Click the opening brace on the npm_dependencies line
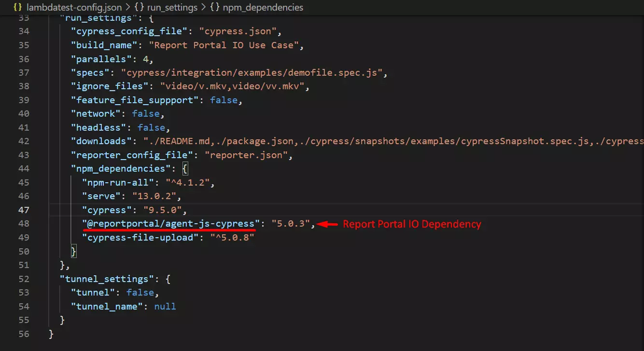Screen dimensions: 644x351 pyautogui.click(x=185, y=169)
